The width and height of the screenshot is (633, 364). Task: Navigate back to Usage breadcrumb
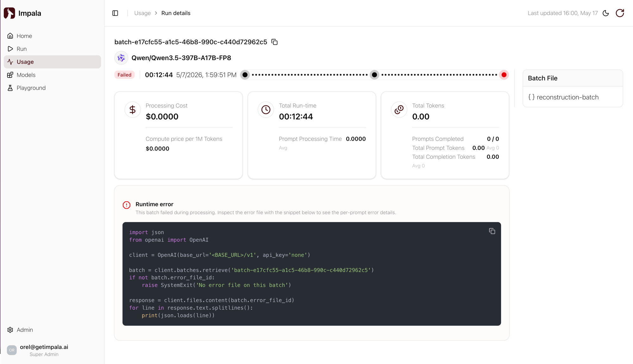click(142, 13)
